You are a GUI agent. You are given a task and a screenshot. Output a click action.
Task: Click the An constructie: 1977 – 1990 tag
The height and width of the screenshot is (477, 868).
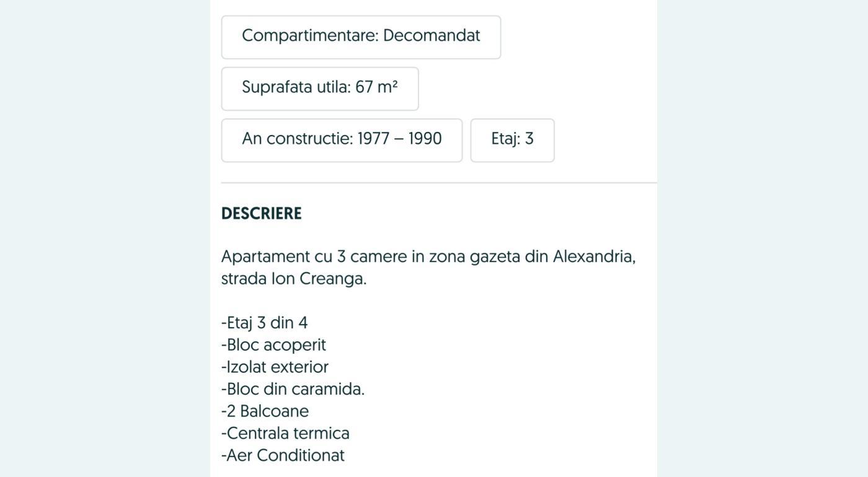[x=342, y=140]
